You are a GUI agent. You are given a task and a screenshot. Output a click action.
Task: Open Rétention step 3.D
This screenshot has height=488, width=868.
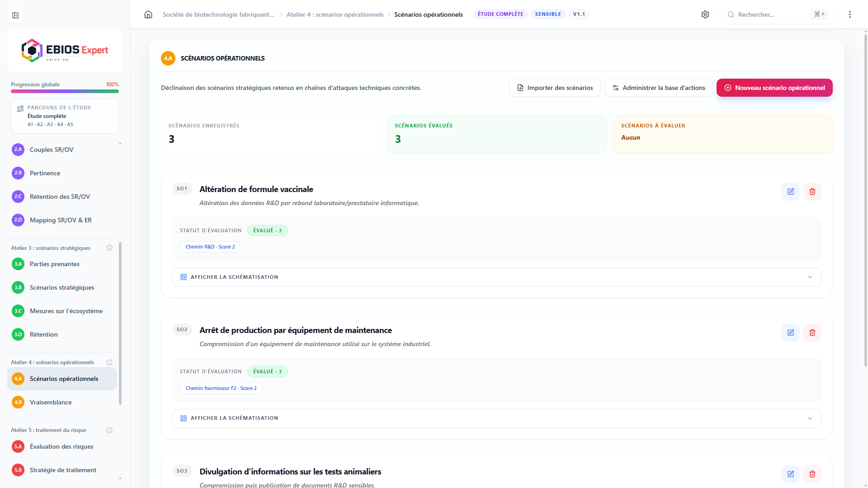(x=62, y=334)
